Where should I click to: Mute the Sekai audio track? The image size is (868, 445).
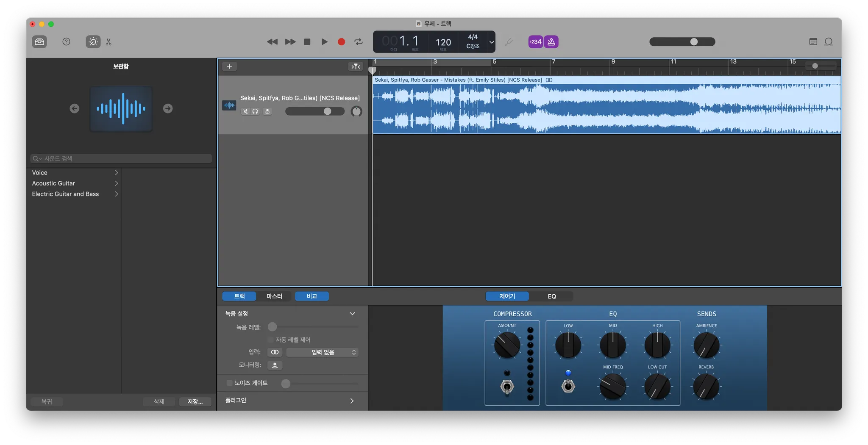pos(245,111)
